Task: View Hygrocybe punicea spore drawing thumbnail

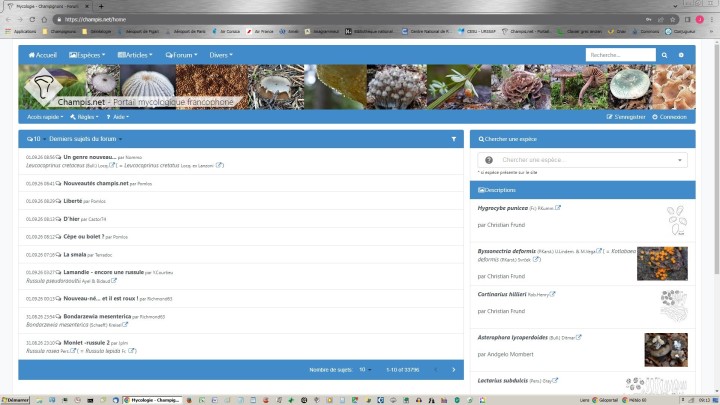Action: coord(677,221)
